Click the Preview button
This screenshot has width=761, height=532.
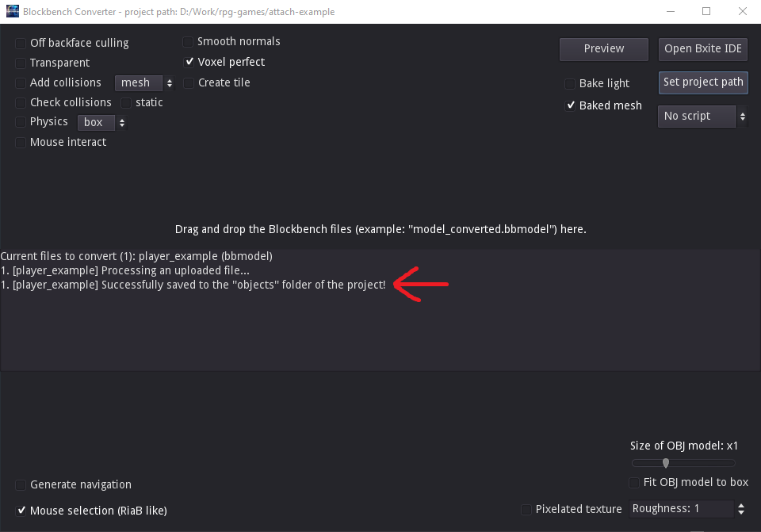click(x=604, y=49)
